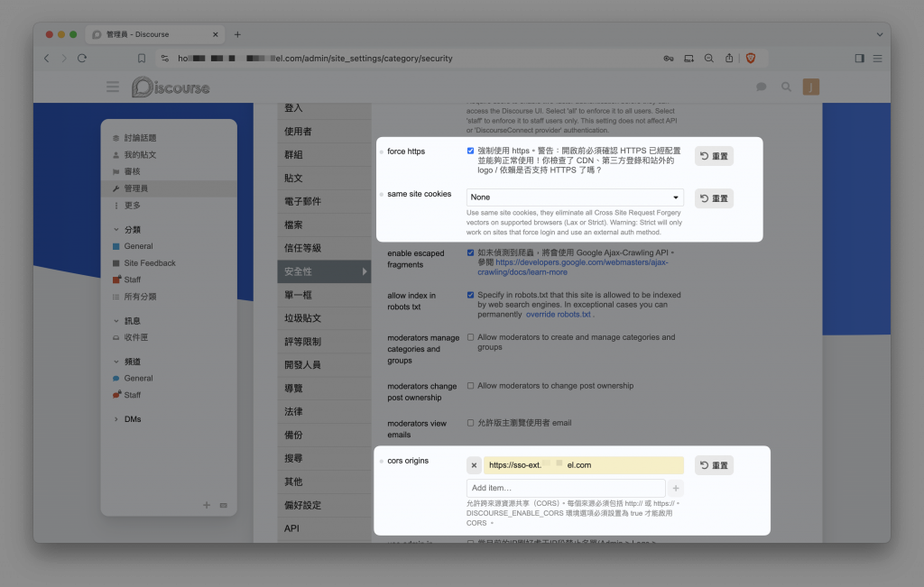Open same site cookies dropdown
The image size is (924, 587).
[x=575, y=197]
